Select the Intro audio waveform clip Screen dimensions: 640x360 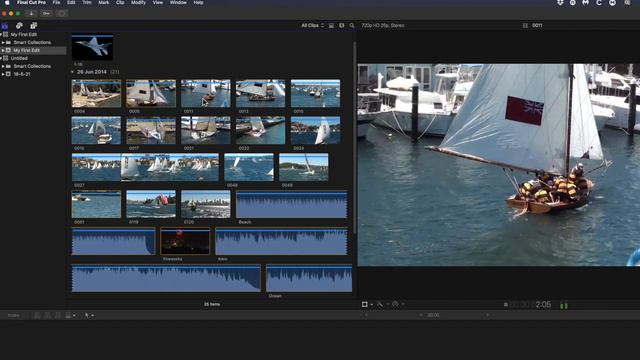tap(281, 241)
